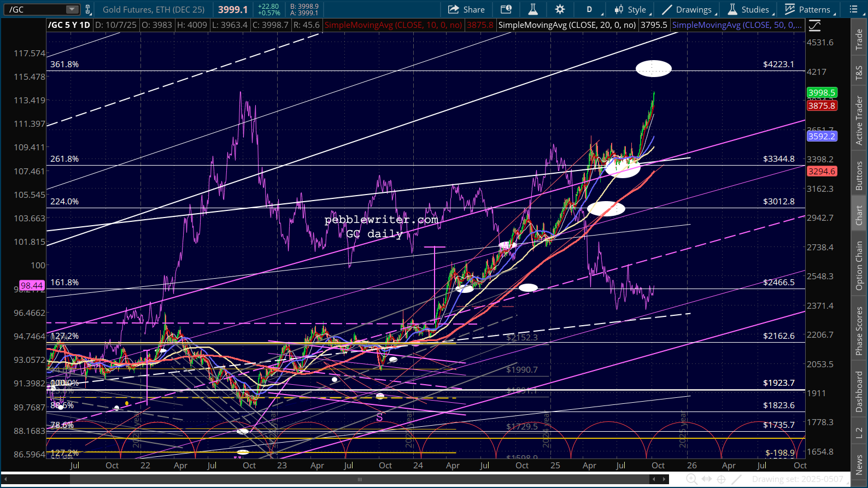Click the blue 3592.2 price bubble

[822, 136]
